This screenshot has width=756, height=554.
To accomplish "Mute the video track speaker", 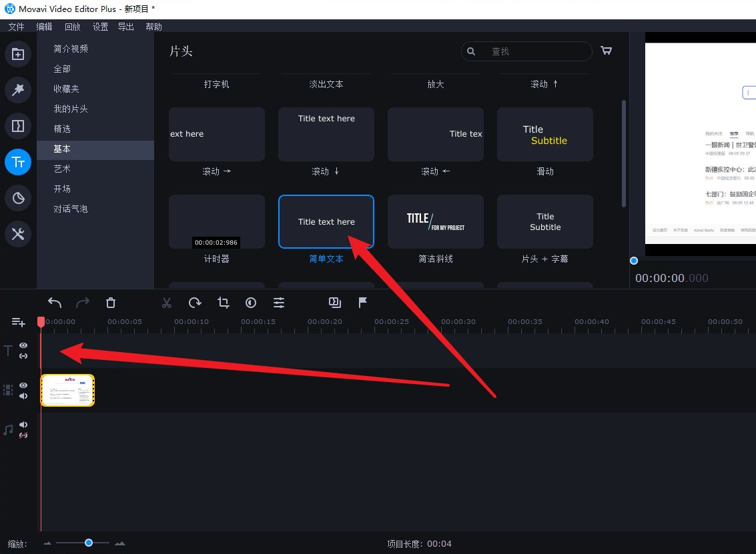I will (23, 396).
